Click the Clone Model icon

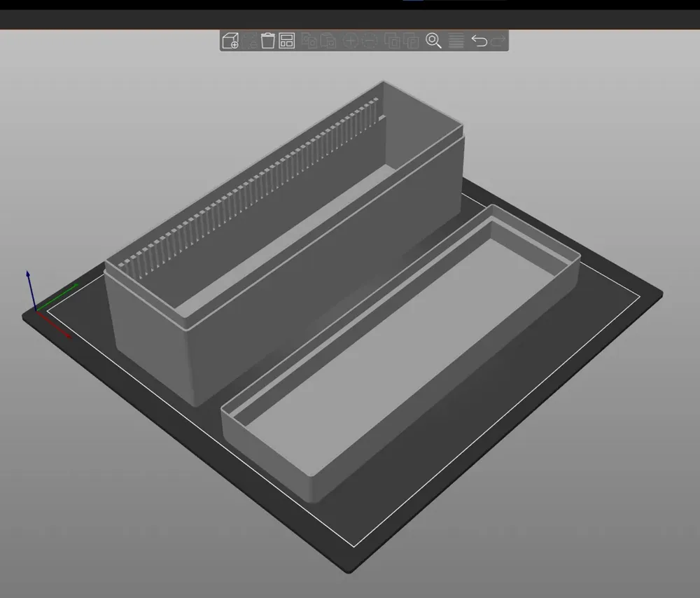[x=392, y=41]
